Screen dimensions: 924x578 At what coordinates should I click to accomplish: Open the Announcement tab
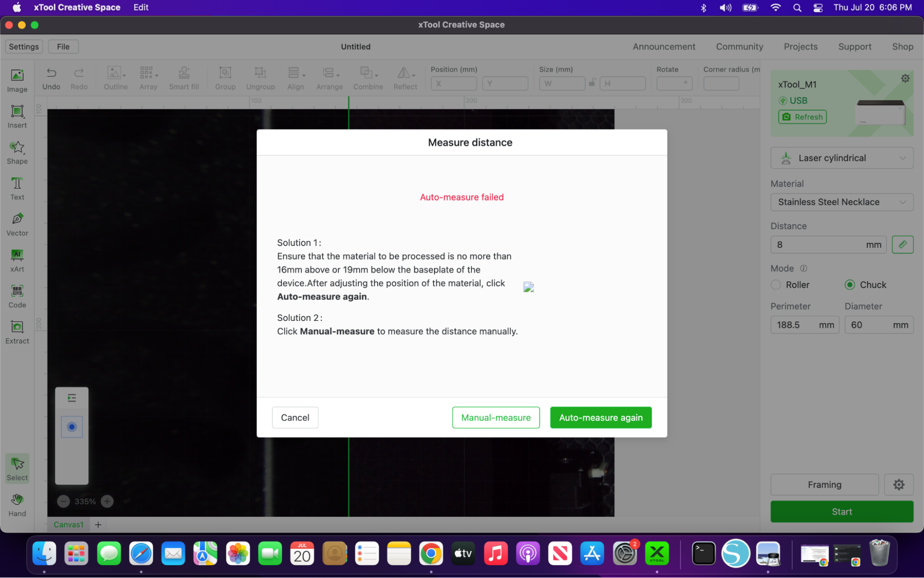[x=664, y=47]
